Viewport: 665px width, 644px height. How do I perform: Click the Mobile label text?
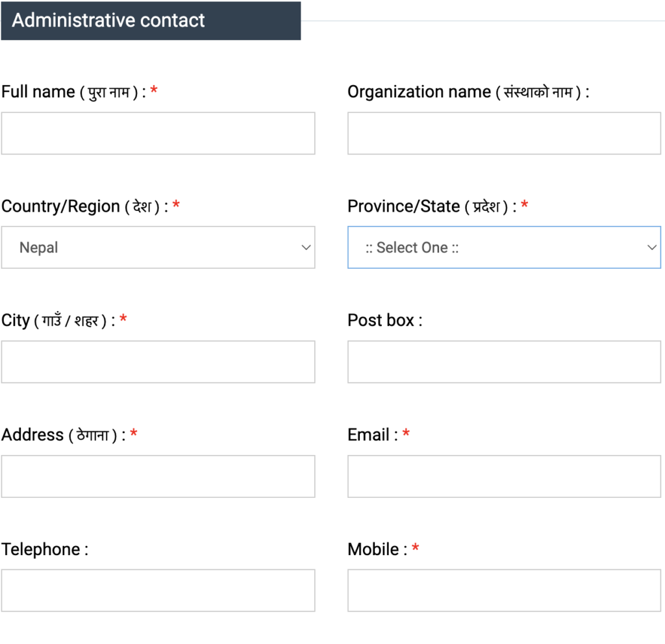pos(373,549)
